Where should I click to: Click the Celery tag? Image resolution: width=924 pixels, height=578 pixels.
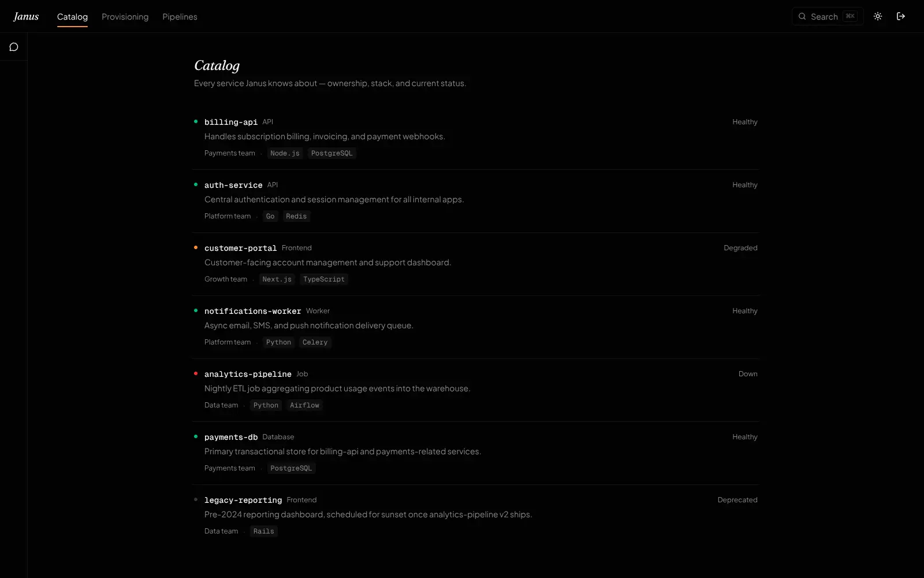tap(315, 342)
